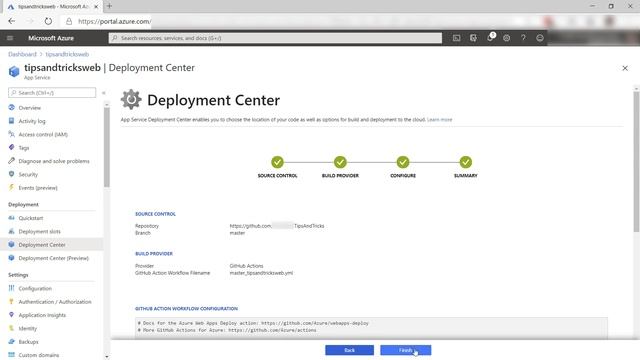Click the Summary step checkmark

pyautogui.click(x=465, y=162)
